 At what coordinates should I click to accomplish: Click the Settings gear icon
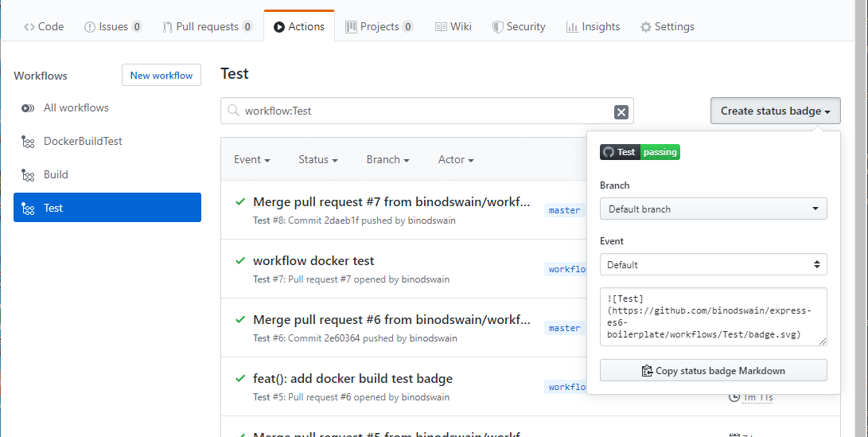pyautogui.click(x=645, y=27)
